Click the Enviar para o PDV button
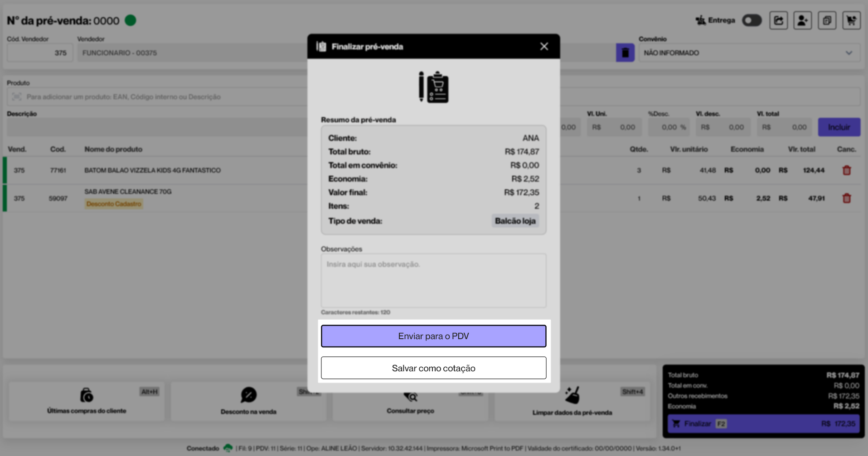The height and width of the screenshot is (456, 868). tap(433, 336)
